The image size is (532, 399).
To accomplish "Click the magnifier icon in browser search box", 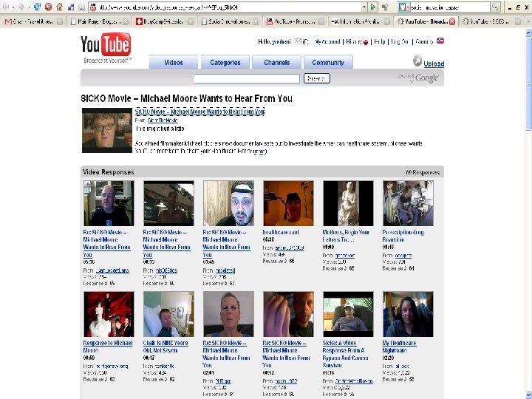I will tap(495, 7).
